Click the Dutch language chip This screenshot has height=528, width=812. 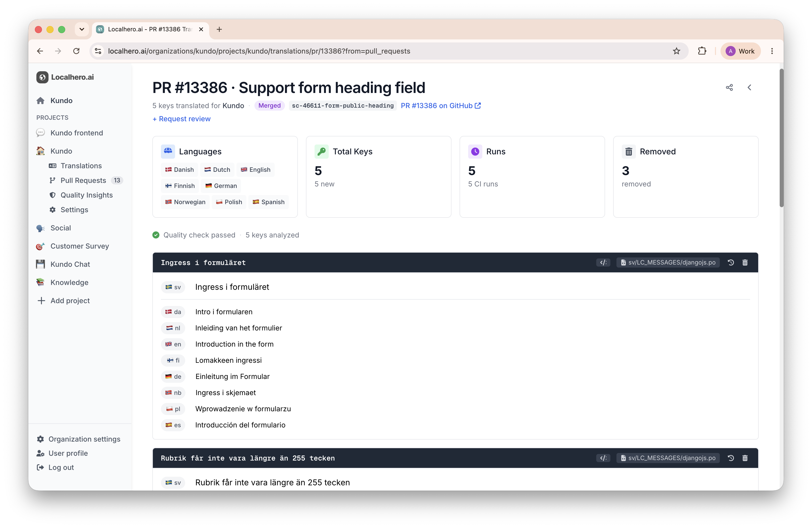tap(217, 170)
